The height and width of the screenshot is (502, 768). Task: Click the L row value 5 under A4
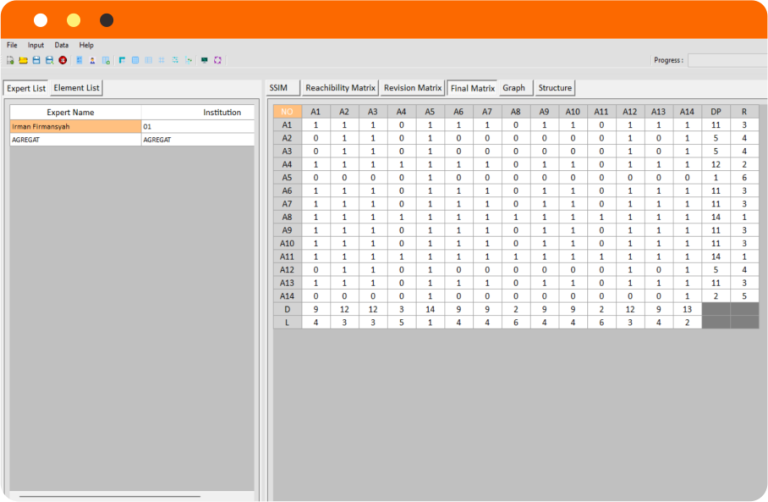pyautogui.click(x=401, y=322)
